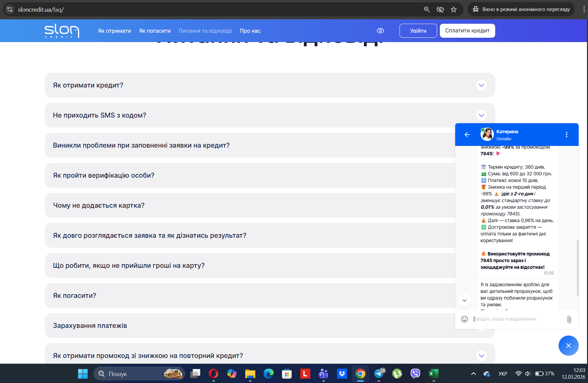This screenshot has width=588, height=383.
Task: Open Task View on the taskbar
Action: click(x=195, y=374)
